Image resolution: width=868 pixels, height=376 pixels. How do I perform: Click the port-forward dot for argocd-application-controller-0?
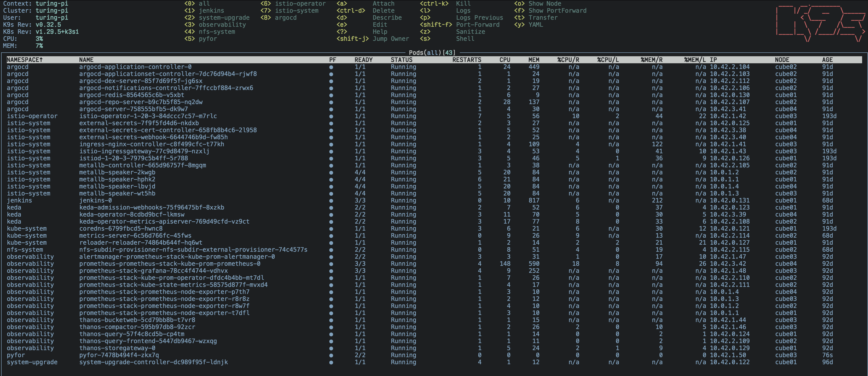pyautogui.click(x=331, y=67)
